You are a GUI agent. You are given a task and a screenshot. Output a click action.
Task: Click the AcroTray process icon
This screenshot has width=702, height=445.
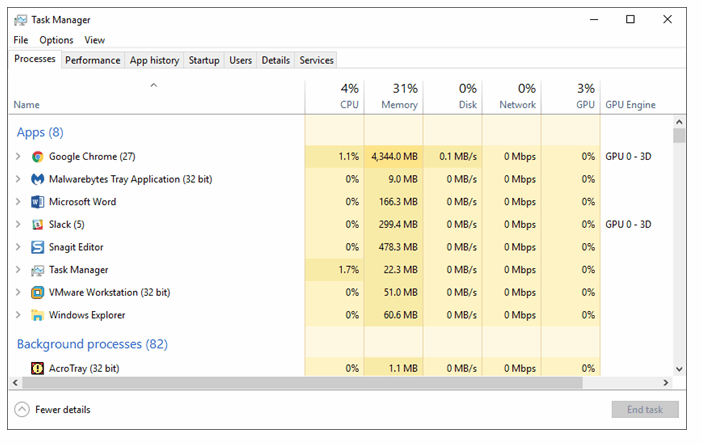pos(38,368)
